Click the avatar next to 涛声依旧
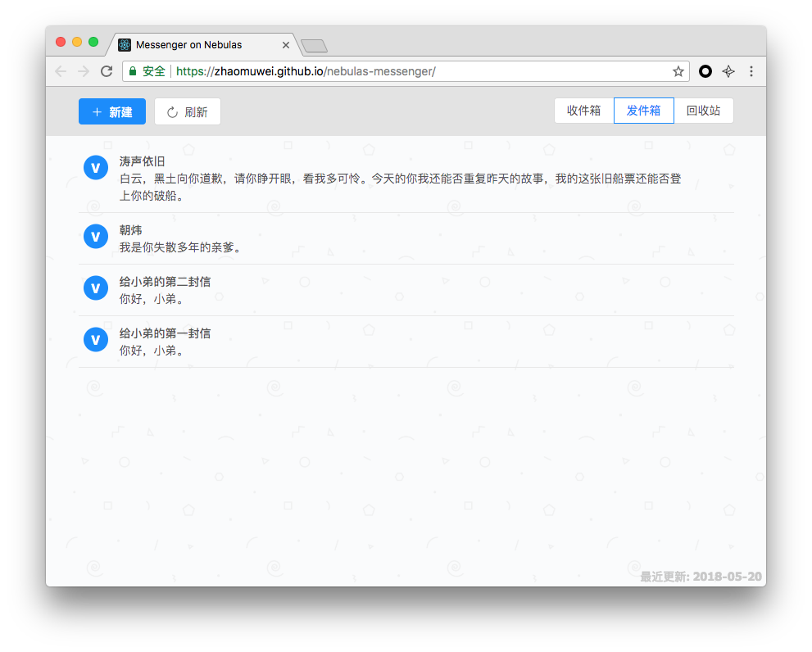812x652 pixels. coord(96,168)
